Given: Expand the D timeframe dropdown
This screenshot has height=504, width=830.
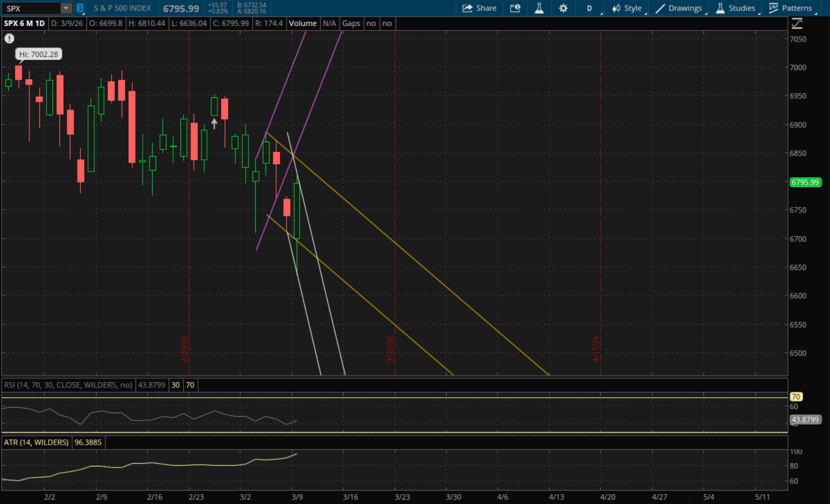Looking at the screenshot, I should (x=590, y=8).
